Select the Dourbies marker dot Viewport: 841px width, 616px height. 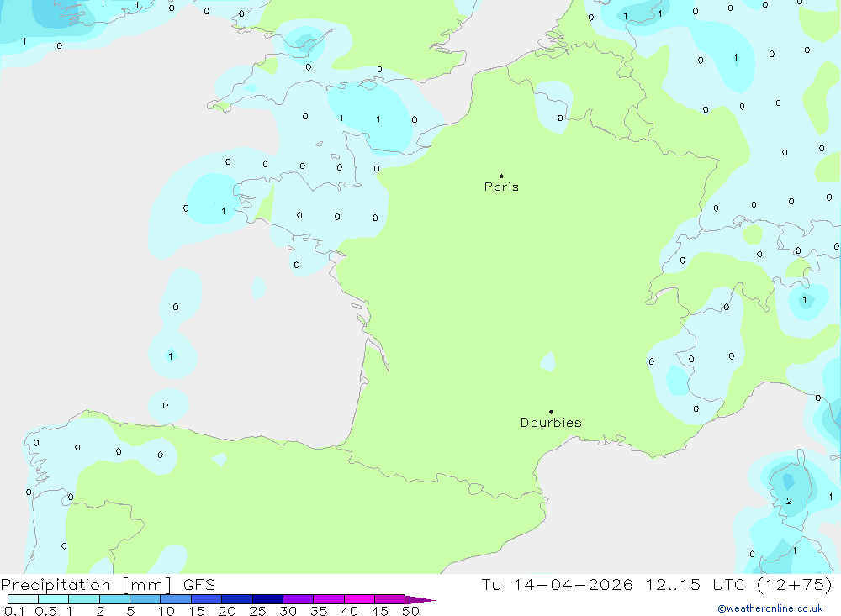click(551, 412)
